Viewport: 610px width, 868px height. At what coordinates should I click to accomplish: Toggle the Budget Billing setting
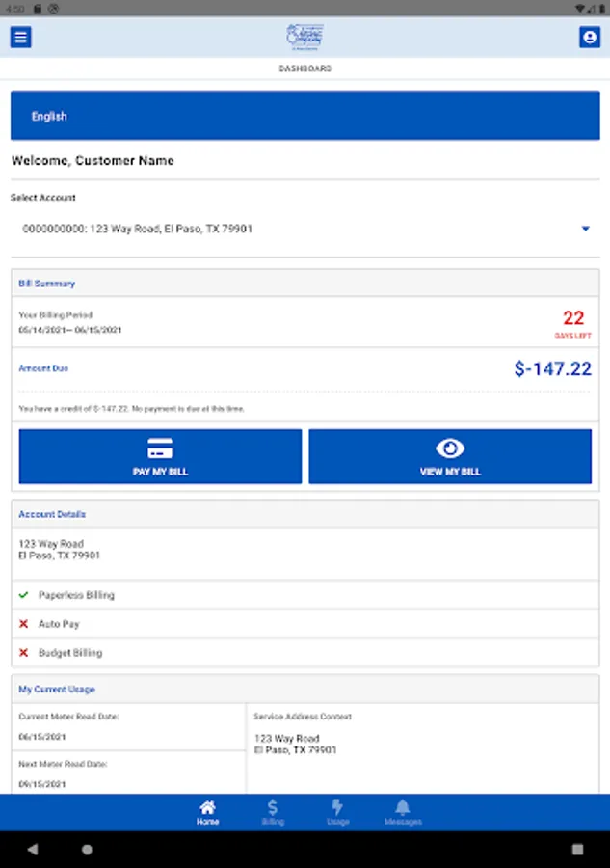[24, 653]
